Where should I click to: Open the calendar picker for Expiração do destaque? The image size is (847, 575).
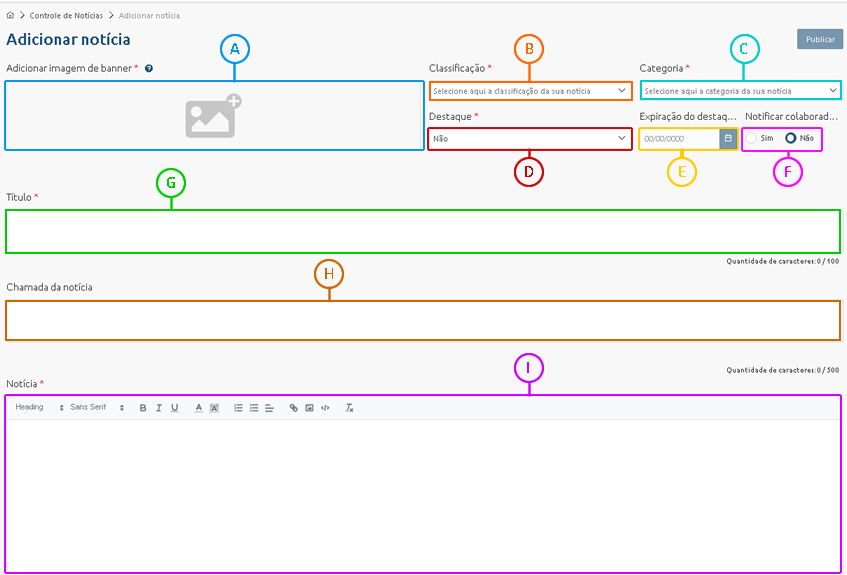(728, 139)
